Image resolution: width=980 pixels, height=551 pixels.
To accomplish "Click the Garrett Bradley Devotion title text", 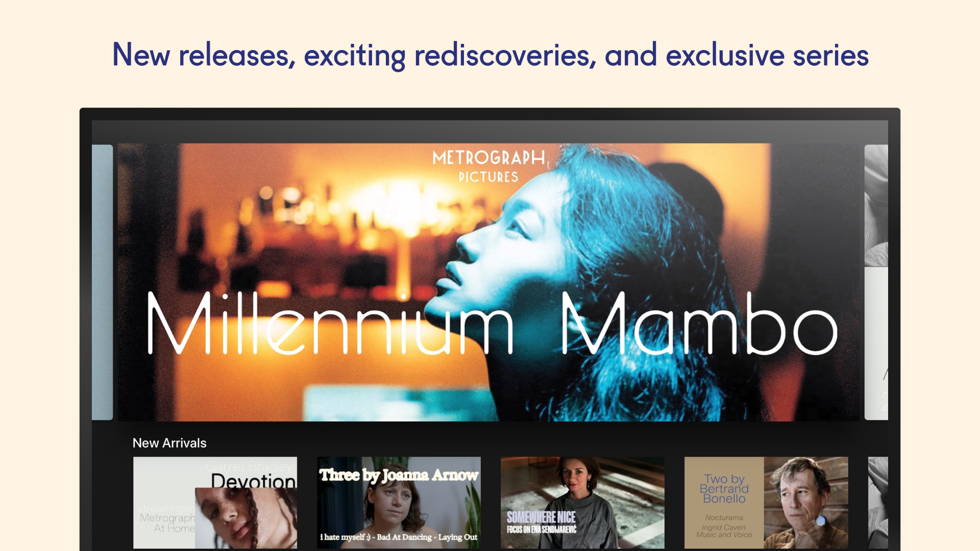I will (251, 474).
